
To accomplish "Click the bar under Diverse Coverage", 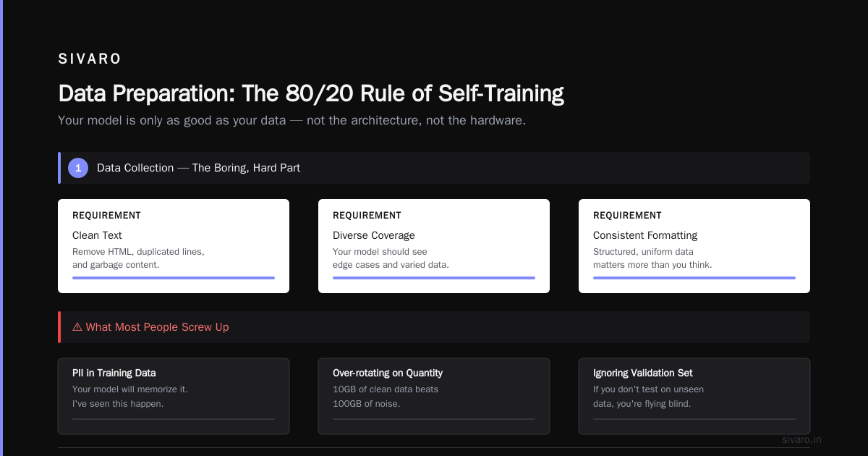I will (x=434, y=277).
